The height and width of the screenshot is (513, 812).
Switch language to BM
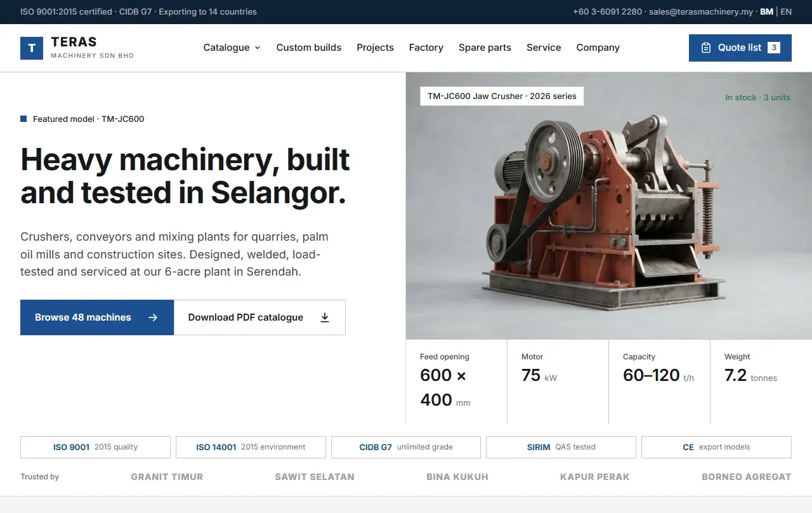(x=766, y=11)
